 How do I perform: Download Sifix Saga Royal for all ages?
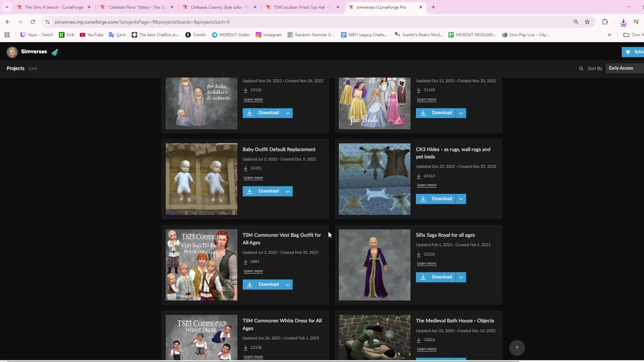pyautogui.click(x=436, y=277)
